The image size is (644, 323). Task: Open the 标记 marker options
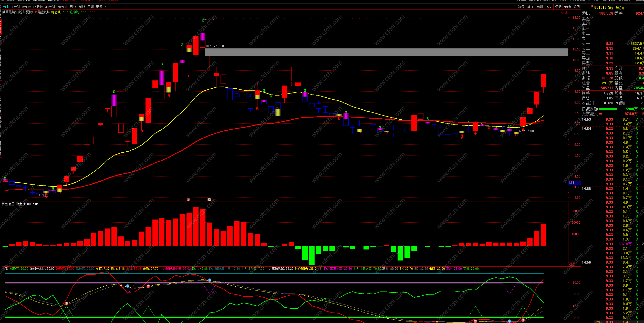click(x=558, y=7)
